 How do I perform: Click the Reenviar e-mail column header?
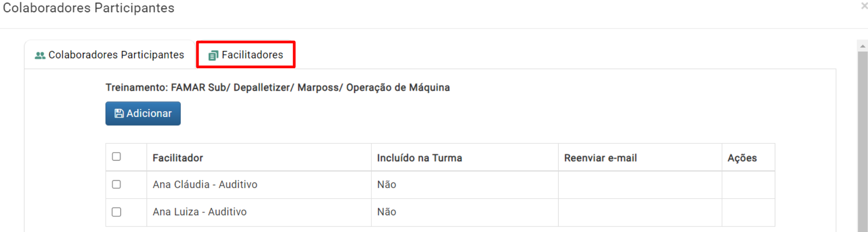[600, 158]
